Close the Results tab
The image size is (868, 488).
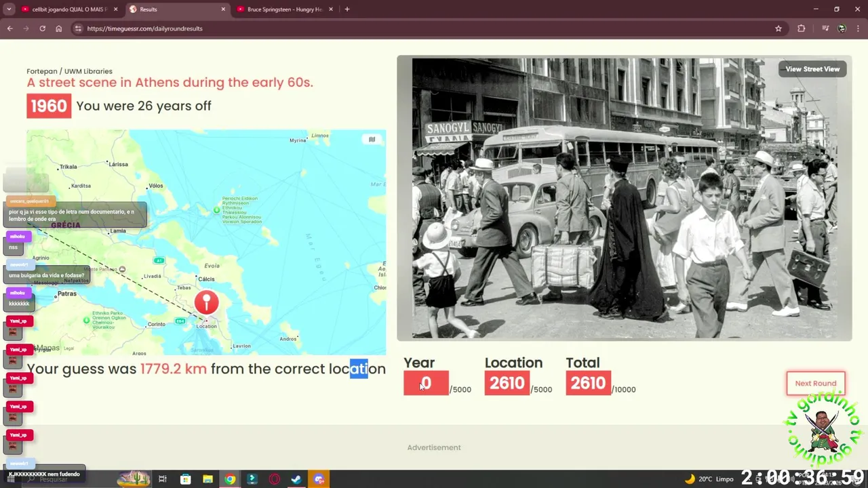(x=224, y=9)
